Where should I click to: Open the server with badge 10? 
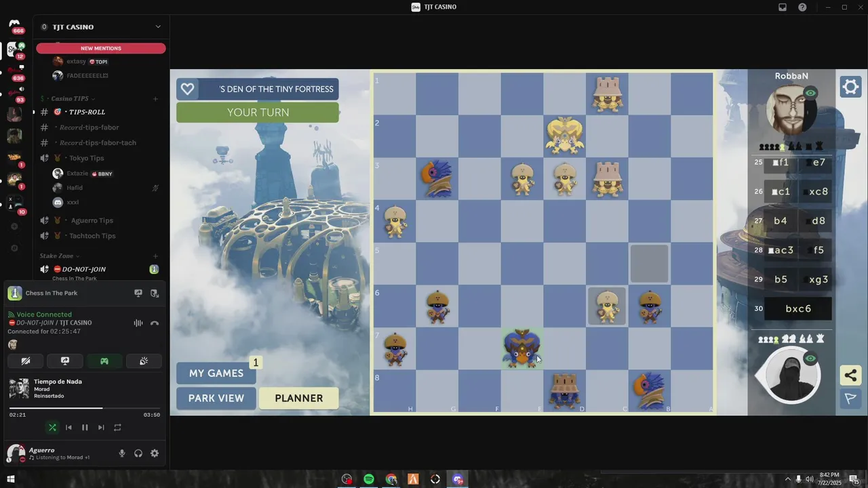[14, 205]
